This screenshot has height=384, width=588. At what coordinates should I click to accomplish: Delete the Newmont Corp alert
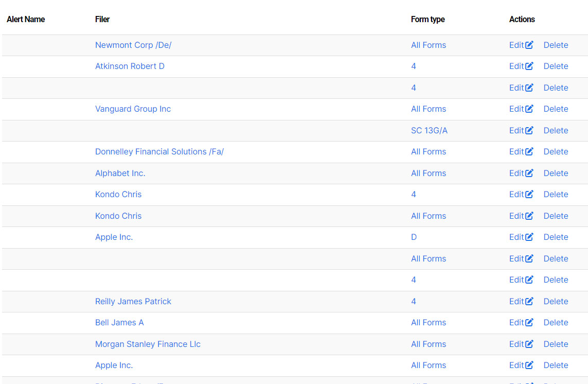click(x=556, y=45)
